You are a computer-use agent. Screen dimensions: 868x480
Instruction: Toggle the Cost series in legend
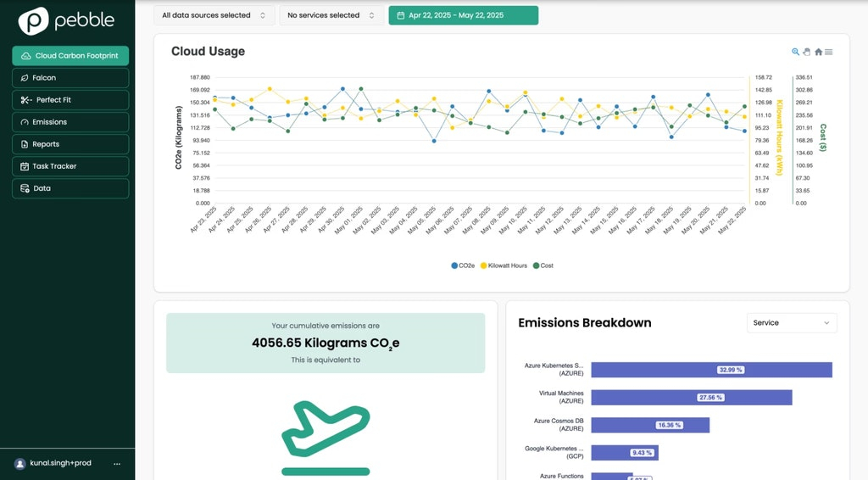(543, 265)
